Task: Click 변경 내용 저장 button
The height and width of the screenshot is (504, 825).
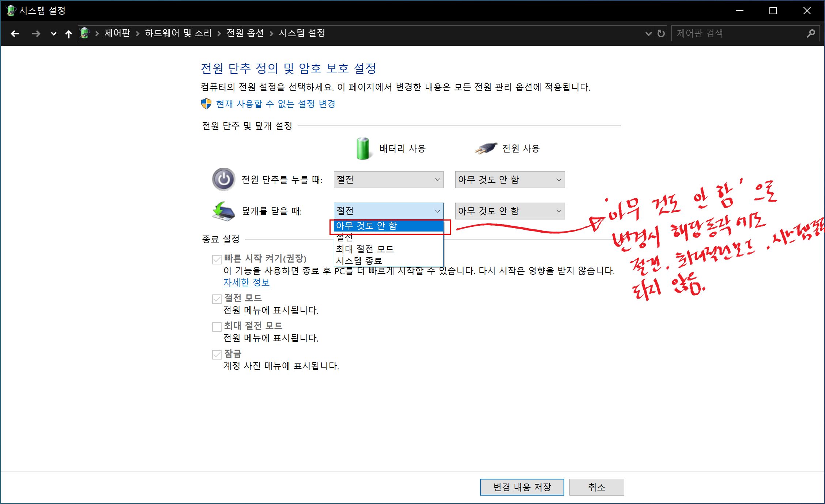Action: click(522, 487)
